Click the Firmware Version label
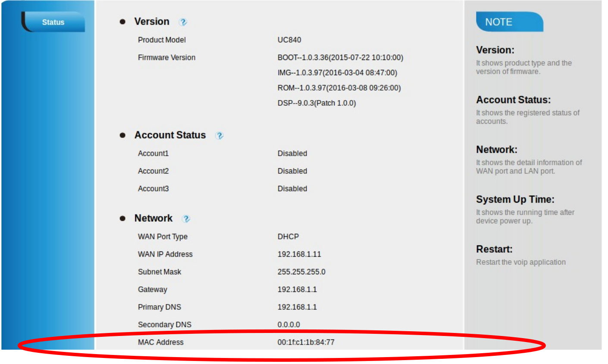The height and width of the screenshot is (364, 608). tap(166, 57)
